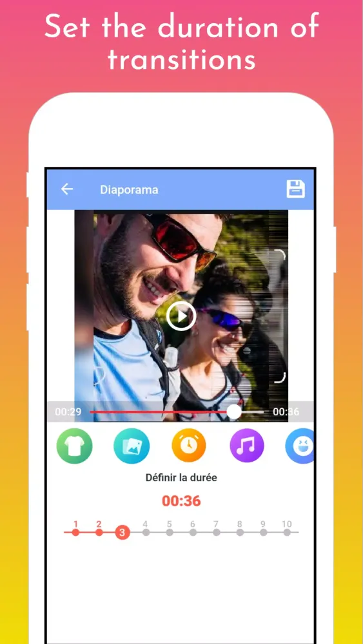The height and width of the screenshot is (644, 363).
Task: Play the slideshow preview
Action: point(181,316)
